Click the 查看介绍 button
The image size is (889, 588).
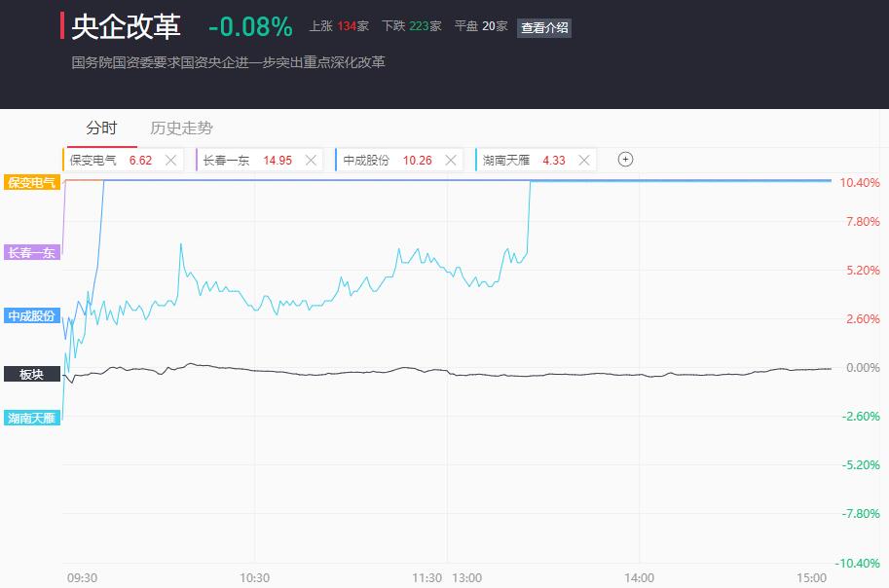pyautogui.click(x=544, y=28)
